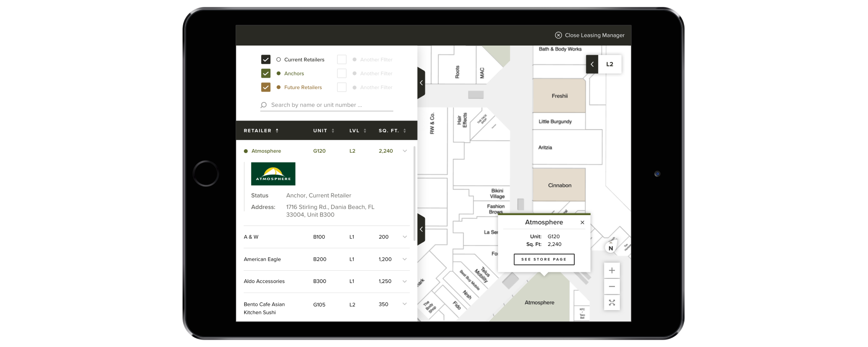Click the Atmosphere logo thumbnail
Viewport: 868px width, 347px height.
pyautogui.click(x=273, y=174)
